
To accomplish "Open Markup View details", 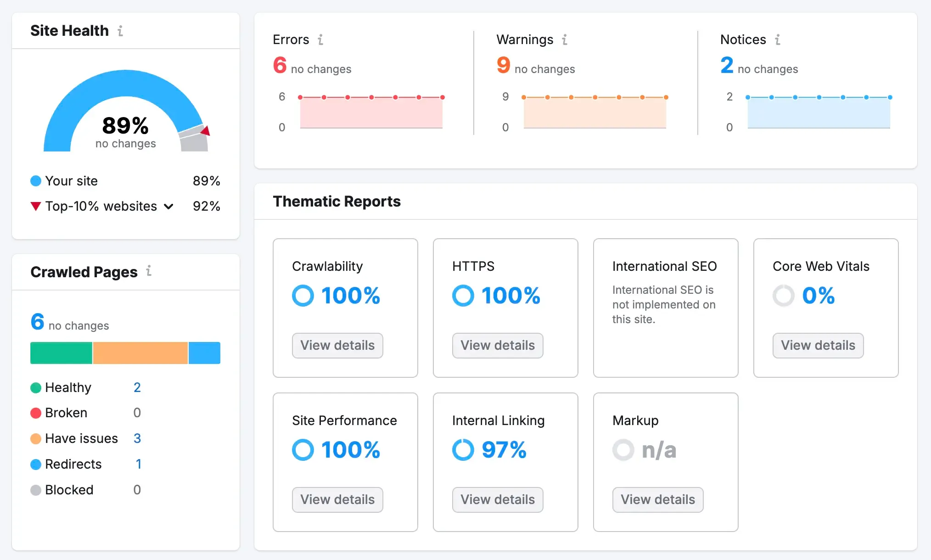I will click(658, 500).
